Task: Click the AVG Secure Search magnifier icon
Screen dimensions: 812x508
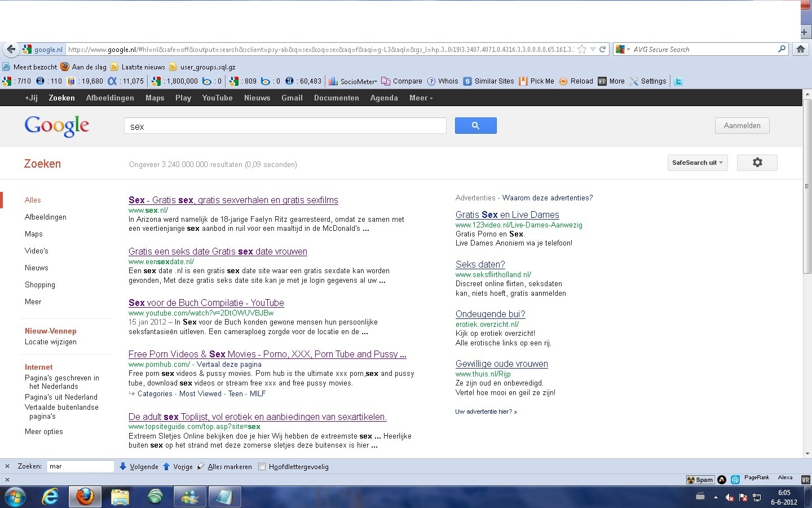Action: (x=782, y=49)
